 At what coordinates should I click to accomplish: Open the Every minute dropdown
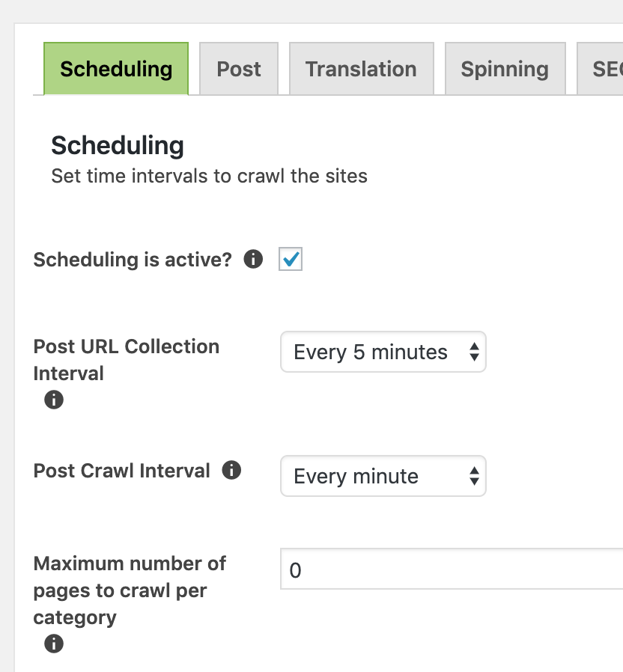383,476
